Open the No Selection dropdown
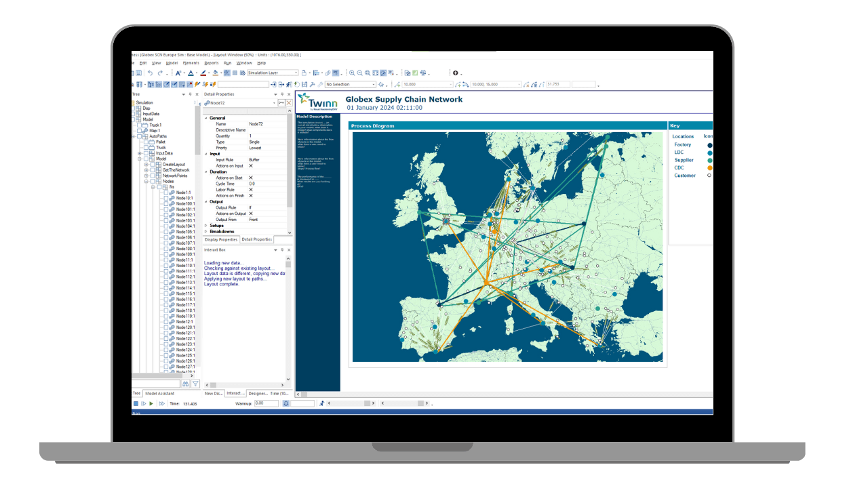Screen dimensions: 868x488 click(374, 84)
